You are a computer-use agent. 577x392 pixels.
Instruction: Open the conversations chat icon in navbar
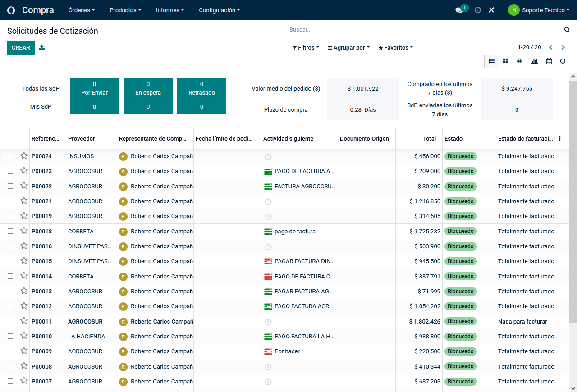pyautogui.click(x=459, y=10)
